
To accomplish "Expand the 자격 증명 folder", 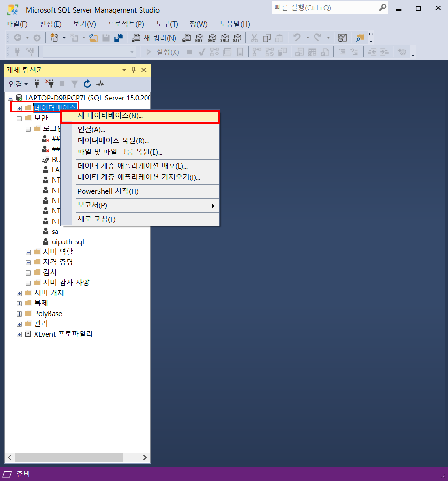I will tap(28, 262).
